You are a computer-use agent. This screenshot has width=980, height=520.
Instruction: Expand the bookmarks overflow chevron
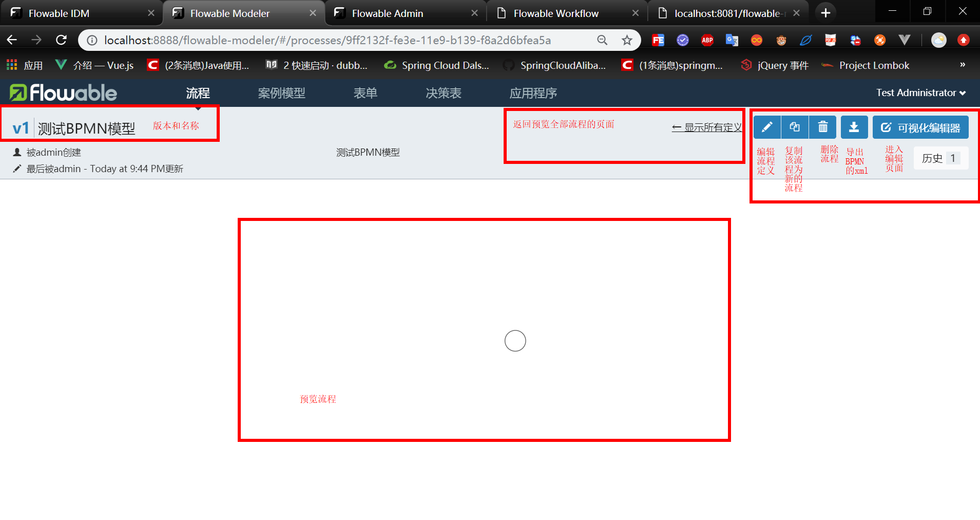point(963,65)
